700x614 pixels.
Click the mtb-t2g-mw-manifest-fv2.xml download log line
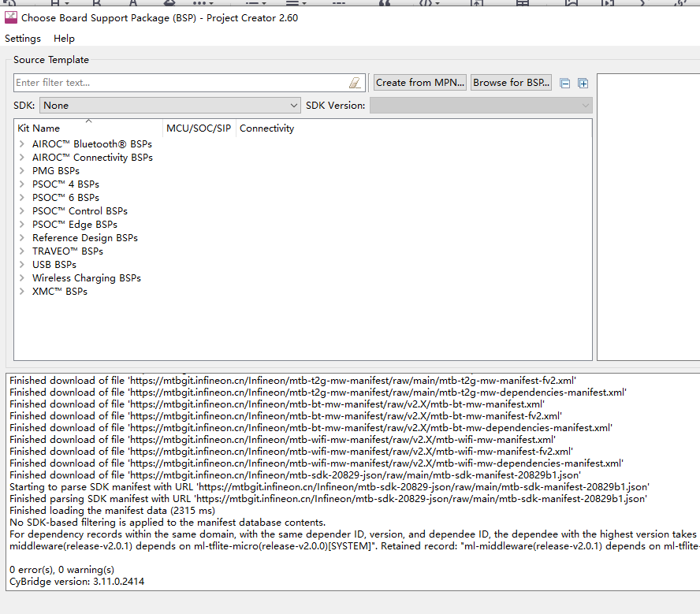293,381
